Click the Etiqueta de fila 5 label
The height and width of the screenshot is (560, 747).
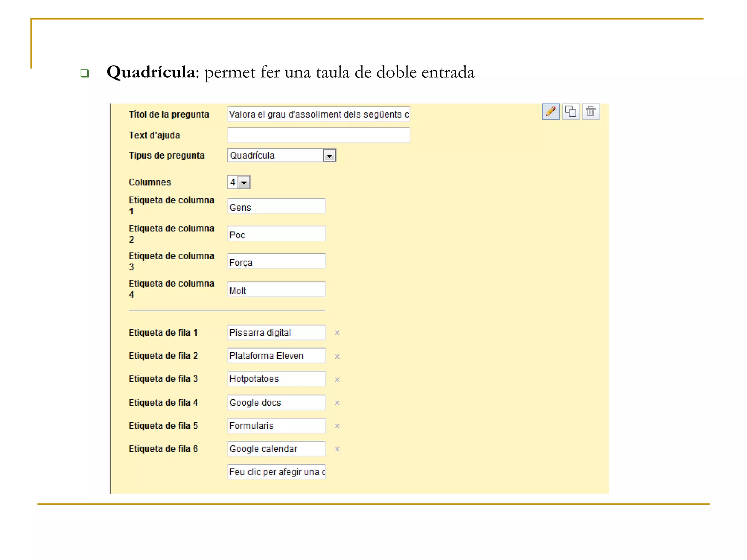coord(163,426)
